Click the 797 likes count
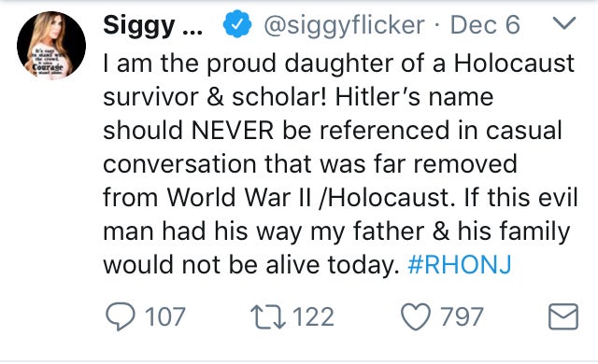598x364 pixels. (x=462, y=316)
